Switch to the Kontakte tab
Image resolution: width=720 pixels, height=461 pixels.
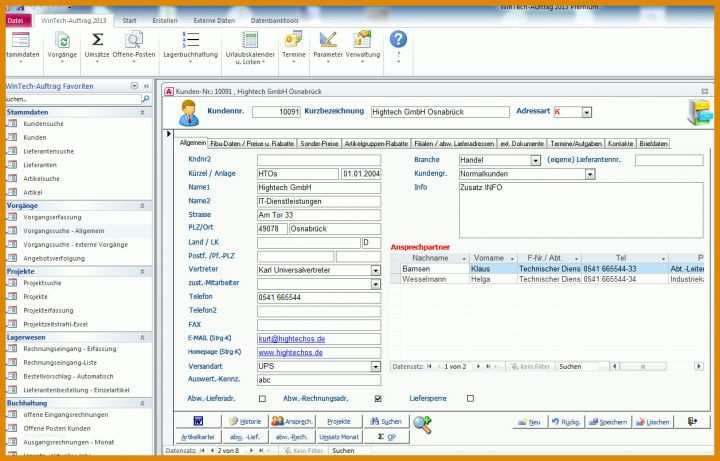[620, 144]
